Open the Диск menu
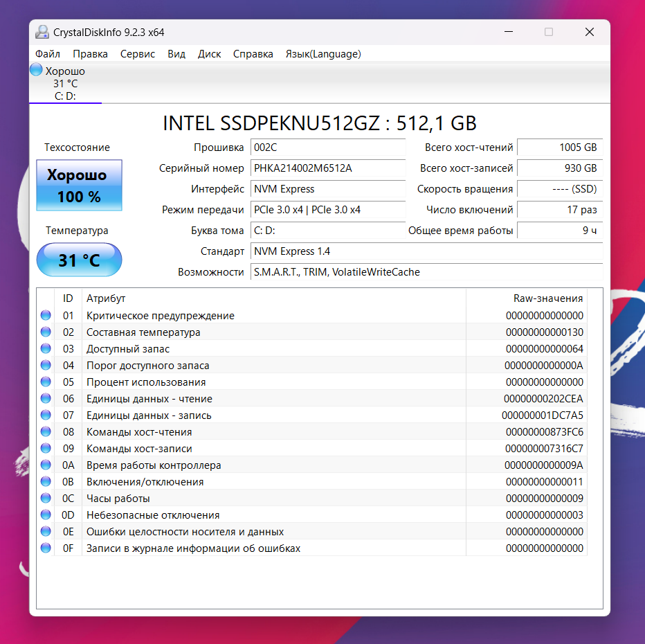 pyautogui.click(x=209, y=54)
